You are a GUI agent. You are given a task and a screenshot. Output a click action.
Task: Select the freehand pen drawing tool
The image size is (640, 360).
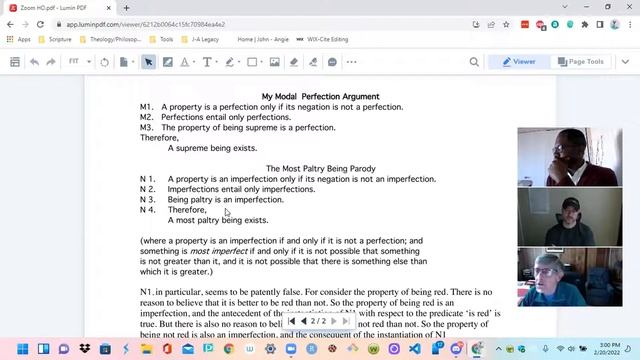(229, 62)
